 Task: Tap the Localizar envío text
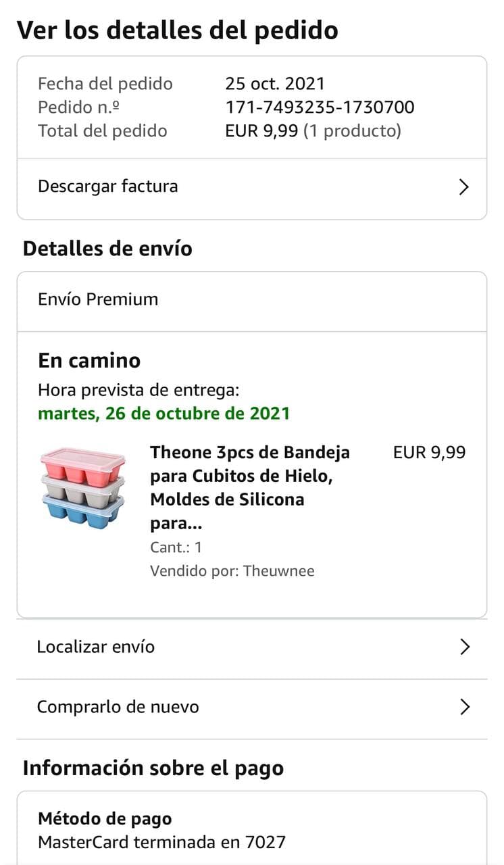pos(96,647)
